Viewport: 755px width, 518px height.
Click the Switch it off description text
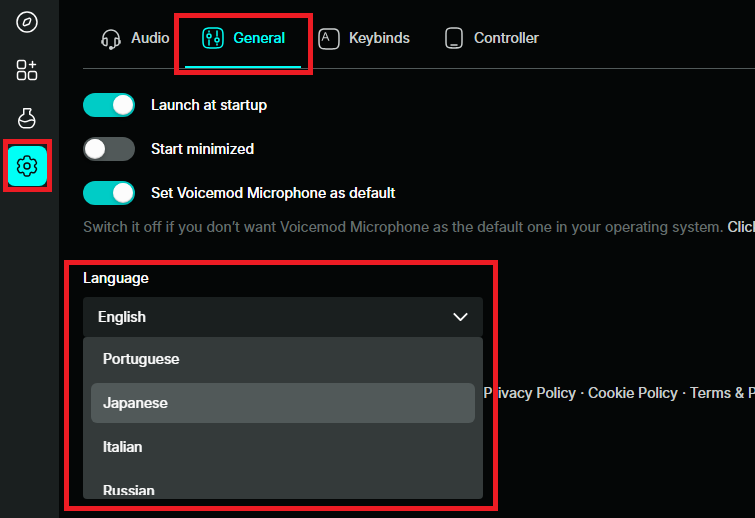[403, 227]
